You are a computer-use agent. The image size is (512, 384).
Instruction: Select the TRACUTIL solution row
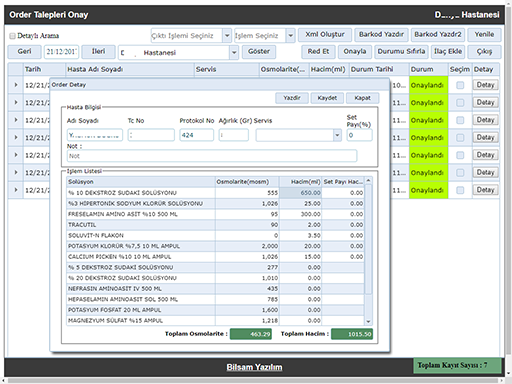[x=215, y=225]
